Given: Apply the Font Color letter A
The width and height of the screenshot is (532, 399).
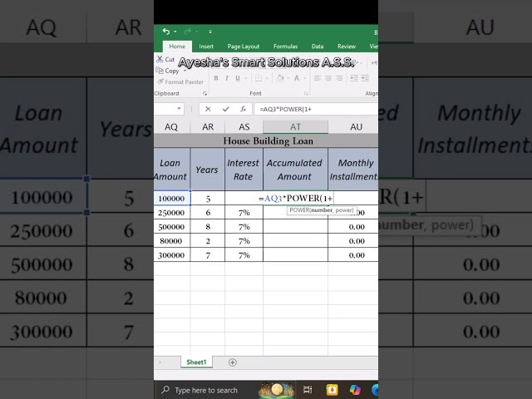Looking at the screenshot, I should pos(297,78).
